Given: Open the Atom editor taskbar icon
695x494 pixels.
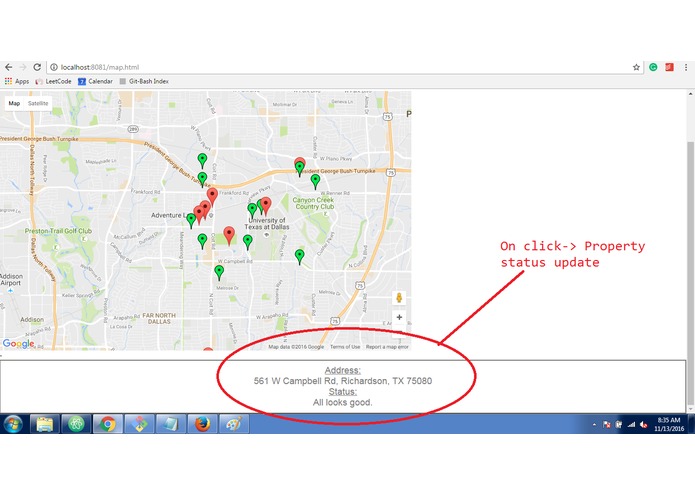Looking at the screenshot, I should tap(76, 424).
